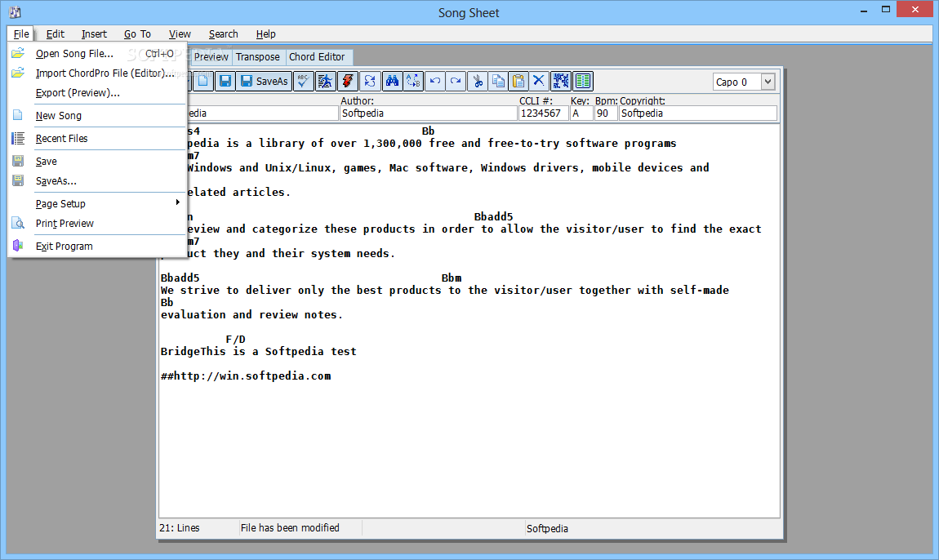This screenshot has width=939, height=560.
Task: Click the Author field containing Softpedia
Action: coord(428,113)
